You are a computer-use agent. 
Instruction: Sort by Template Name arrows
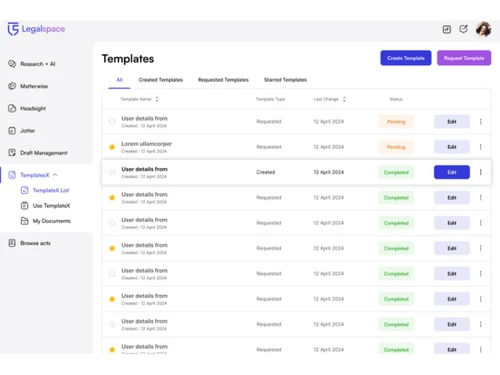coord(157,99)
